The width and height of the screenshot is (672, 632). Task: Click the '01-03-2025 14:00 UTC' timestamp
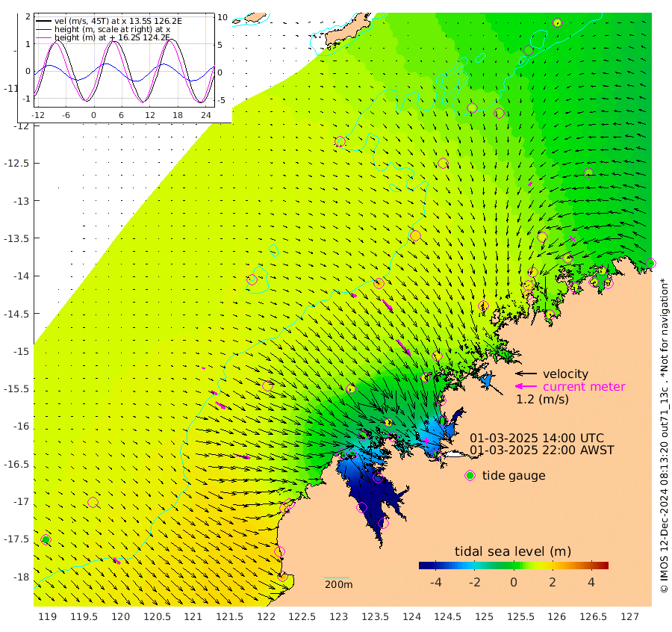pos(537,439)
